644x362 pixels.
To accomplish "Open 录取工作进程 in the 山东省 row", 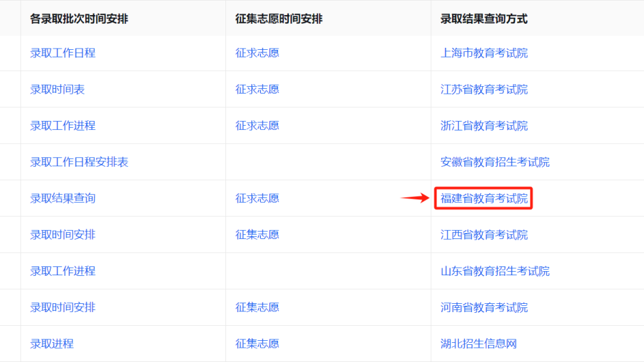I will point(62,270).
